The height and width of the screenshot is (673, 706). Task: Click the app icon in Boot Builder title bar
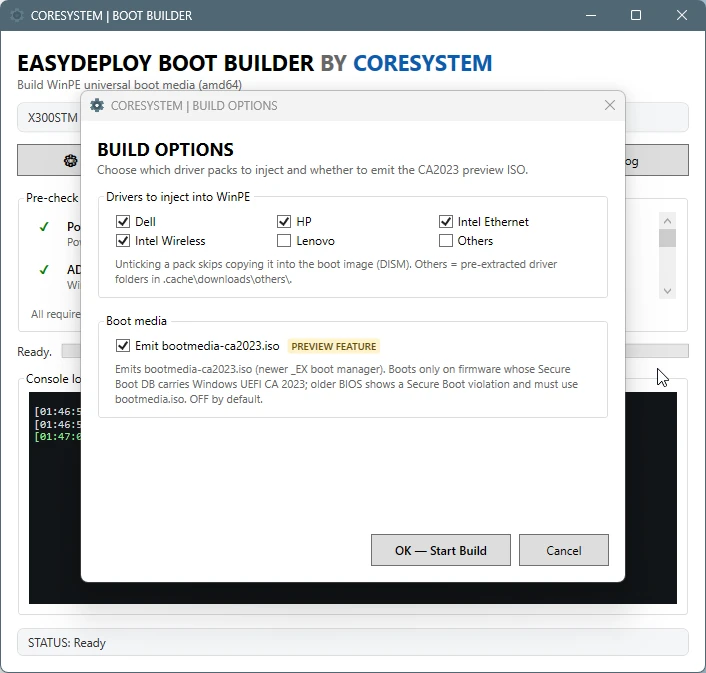pyautogui.click(x=17, y=15)
